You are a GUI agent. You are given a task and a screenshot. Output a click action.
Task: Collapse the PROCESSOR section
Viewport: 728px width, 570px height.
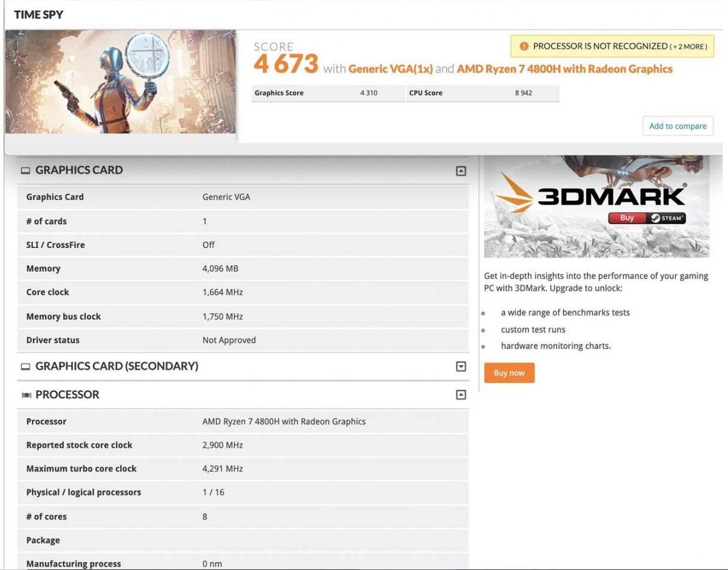tap(460, 394)
